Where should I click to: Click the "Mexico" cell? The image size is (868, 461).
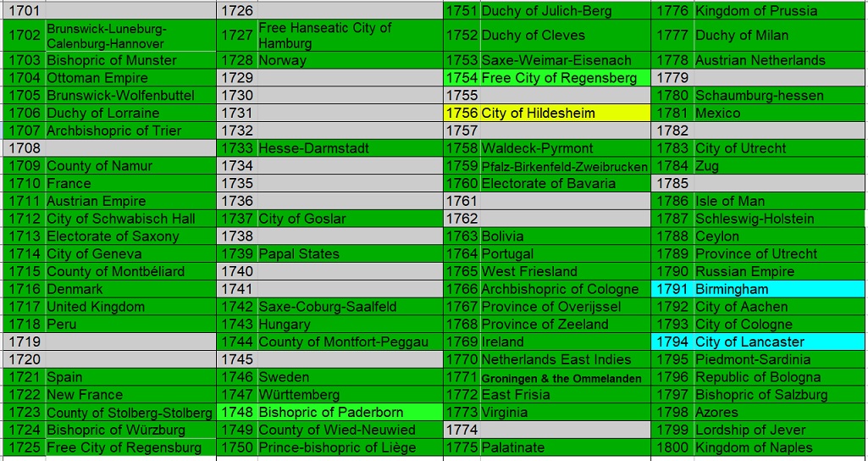pos(779,113)
